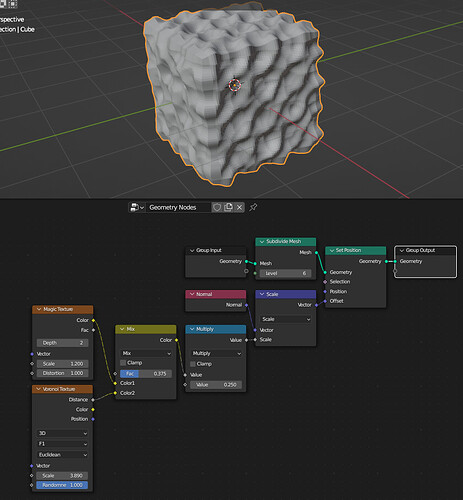Viewport: 463px width, 500px height.
Task: Select the Magic Texture node header
Action: (x=63, y=309)
